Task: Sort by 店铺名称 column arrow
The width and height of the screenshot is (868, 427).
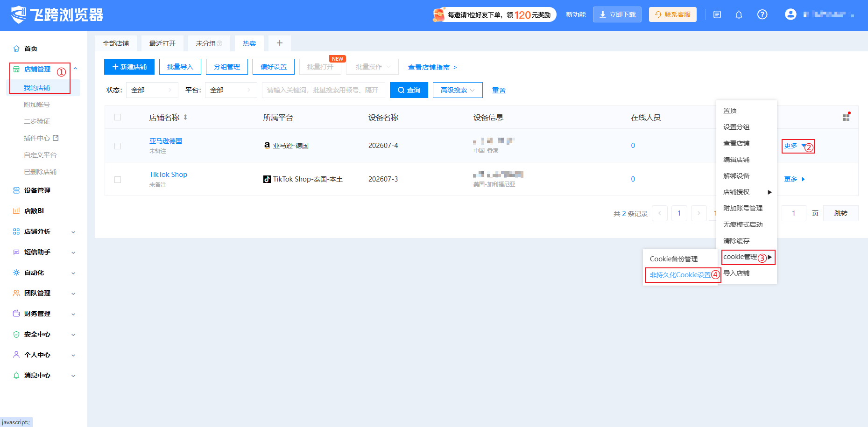Action: [x=185, y=117]
